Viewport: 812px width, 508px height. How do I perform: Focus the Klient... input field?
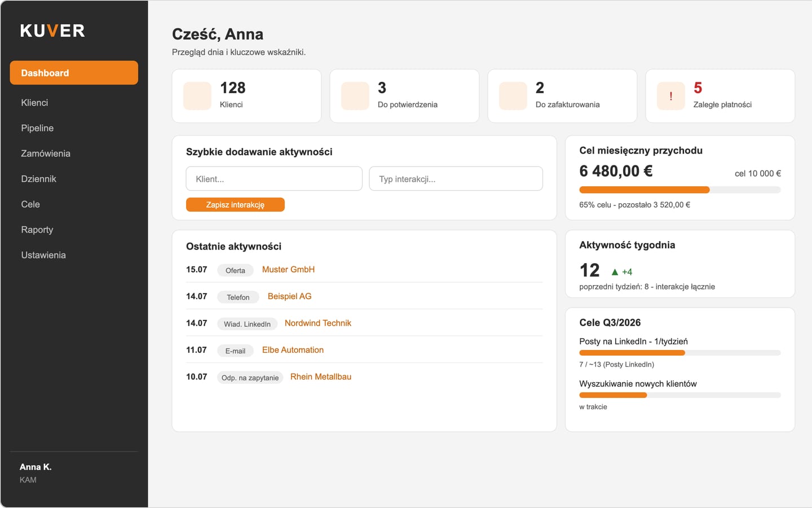[274, 178]
